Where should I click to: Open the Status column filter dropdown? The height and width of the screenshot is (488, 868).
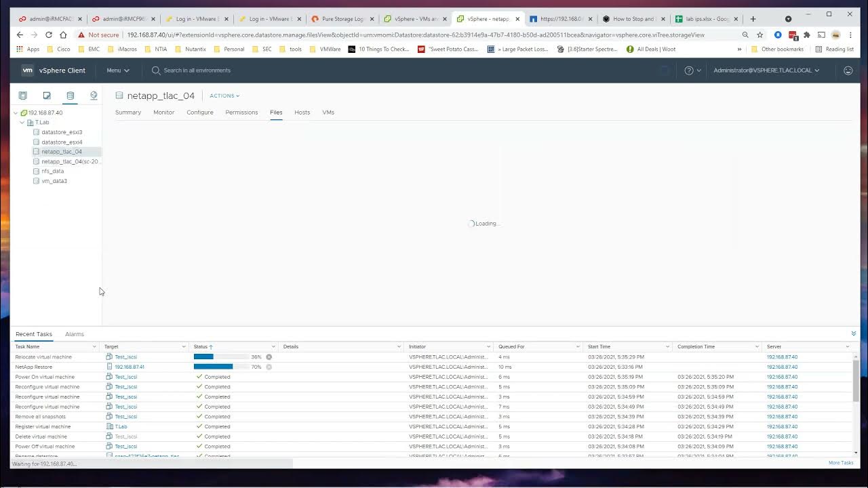click(x=273, y=346)
